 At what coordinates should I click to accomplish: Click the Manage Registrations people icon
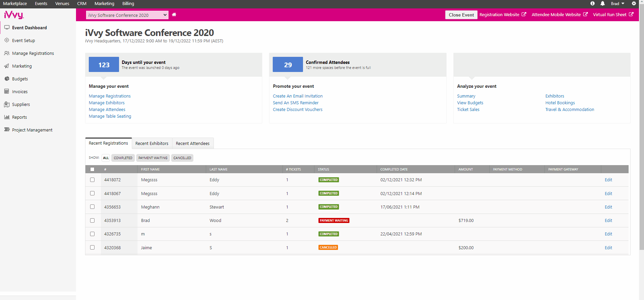(x=7, y=53)
